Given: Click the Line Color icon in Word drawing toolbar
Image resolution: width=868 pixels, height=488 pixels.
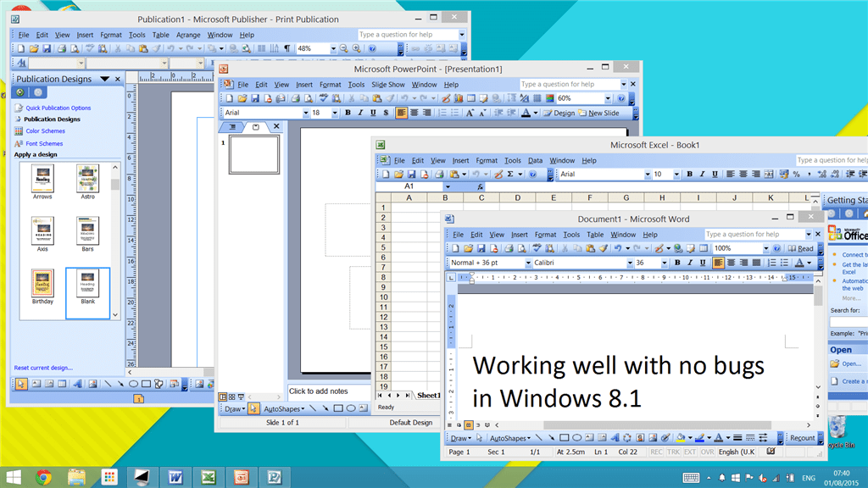Looking at the screenshot, I should tap(699, 438).
